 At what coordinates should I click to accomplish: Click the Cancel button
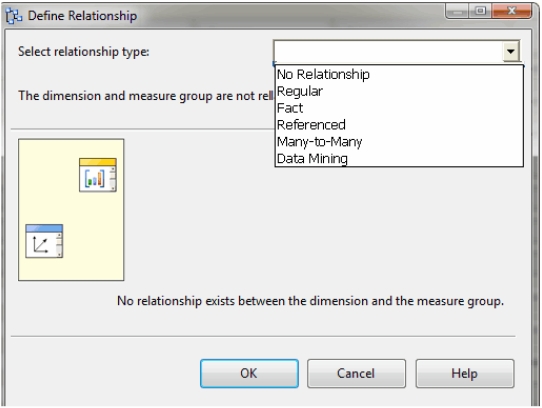(x=356, y=373)
